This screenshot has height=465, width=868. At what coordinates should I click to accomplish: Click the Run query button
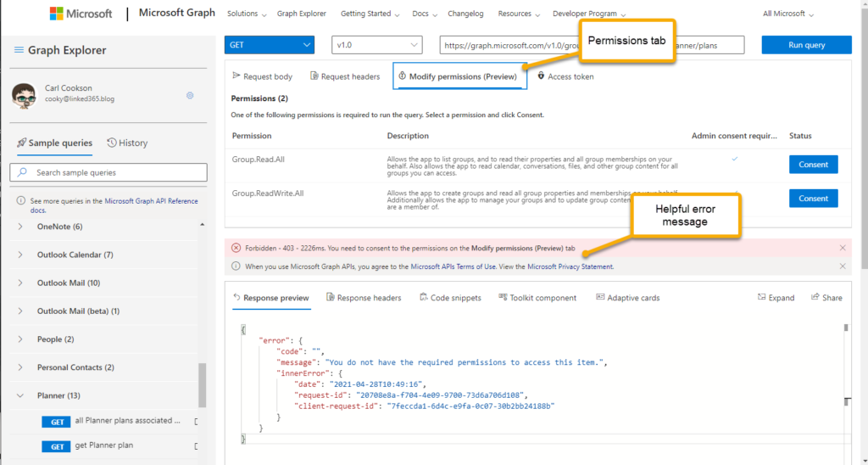807,45
